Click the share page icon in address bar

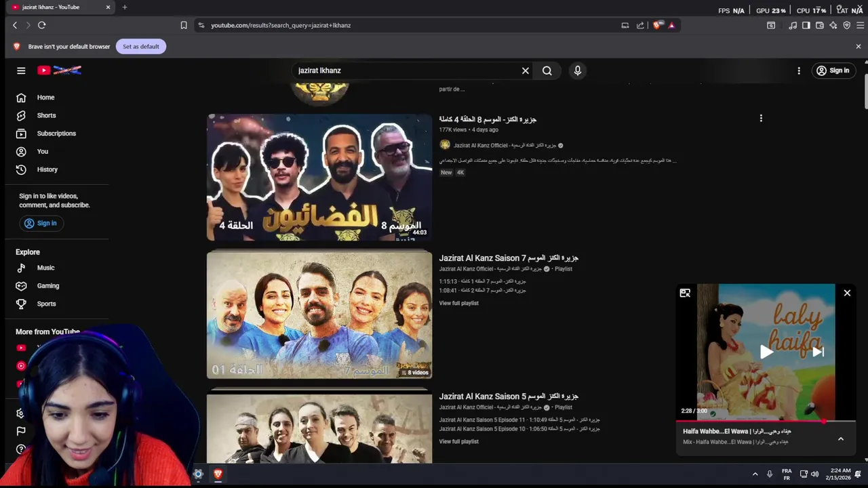coord(640,25)
